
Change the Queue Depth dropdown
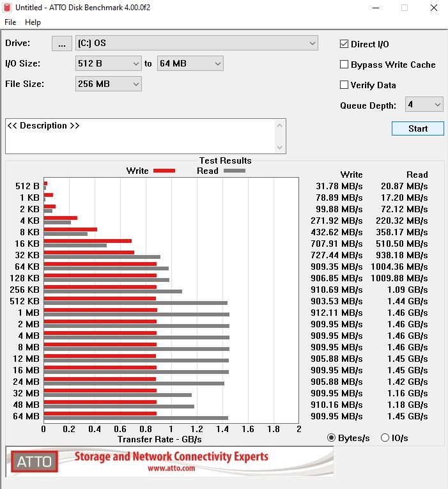click(x=424, y=105)
